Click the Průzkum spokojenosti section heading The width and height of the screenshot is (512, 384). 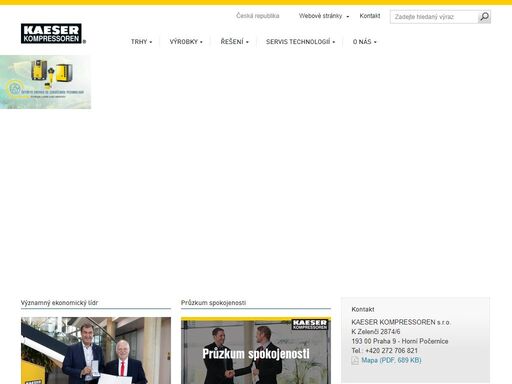tap(213, 303)
